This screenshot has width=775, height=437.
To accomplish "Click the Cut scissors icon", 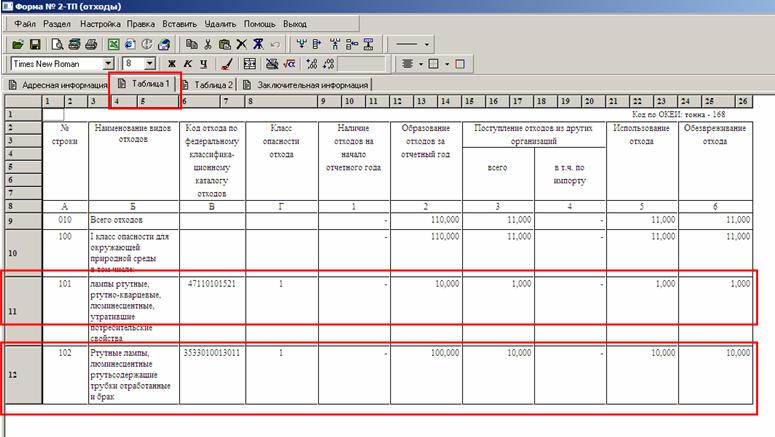I will tap(207, 44).
